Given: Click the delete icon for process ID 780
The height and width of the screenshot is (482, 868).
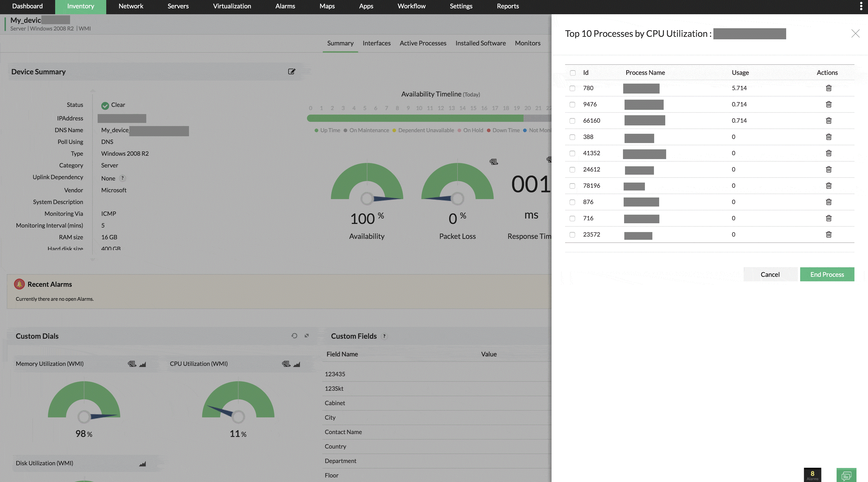Looking at the screenshot, I should click(829, 88).
